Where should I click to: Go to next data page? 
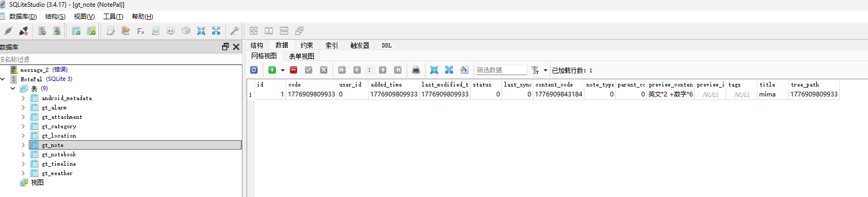[x=383, y=70]
